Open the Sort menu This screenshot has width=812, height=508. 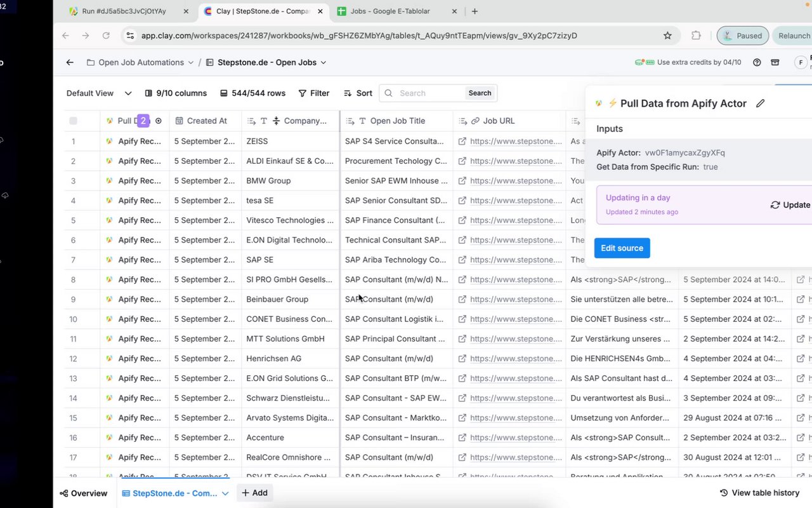tap(358, 93)
